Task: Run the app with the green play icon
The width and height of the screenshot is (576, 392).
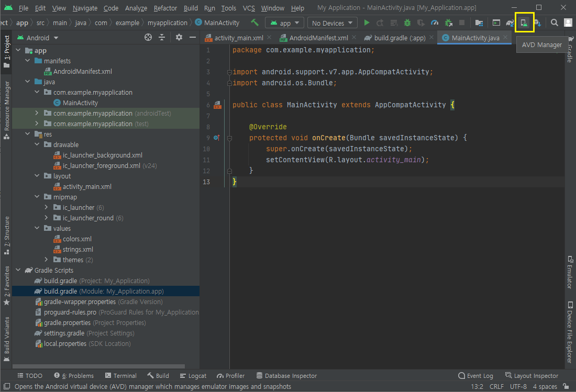Action: tap(366, 23)
